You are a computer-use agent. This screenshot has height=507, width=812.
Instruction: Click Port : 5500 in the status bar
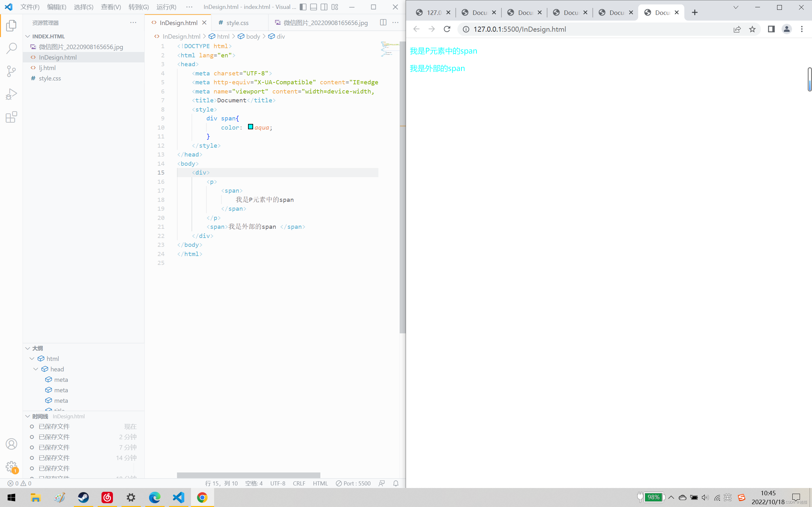(x=353, y=483)
